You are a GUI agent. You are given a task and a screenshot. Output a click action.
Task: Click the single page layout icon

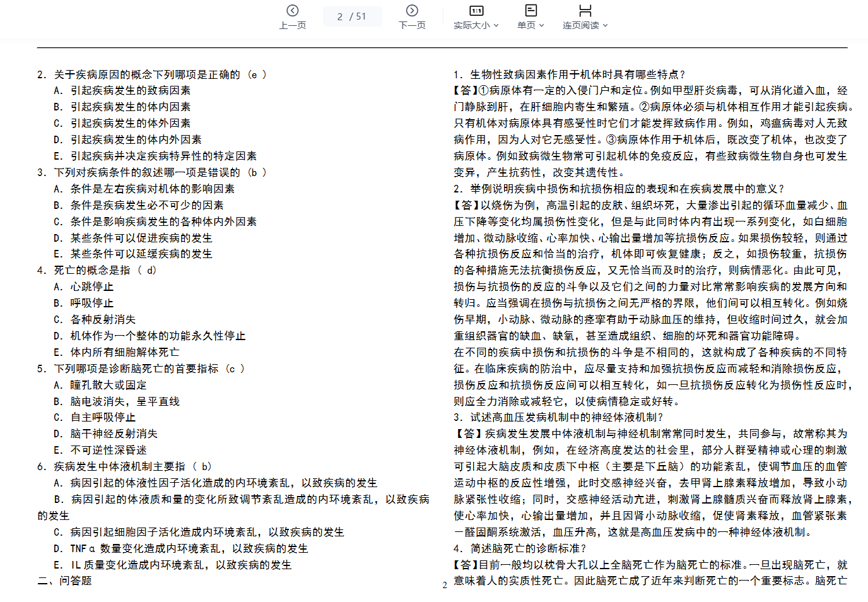(x=531, y=11)
